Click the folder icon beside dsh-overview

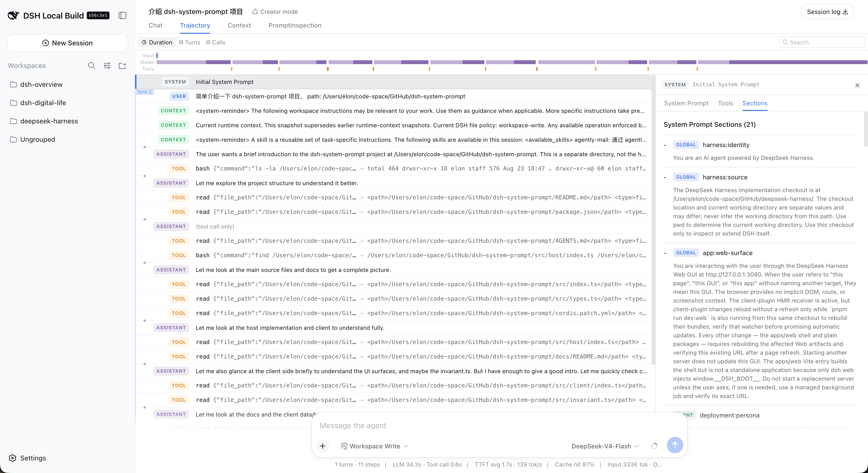coord(14,85)
